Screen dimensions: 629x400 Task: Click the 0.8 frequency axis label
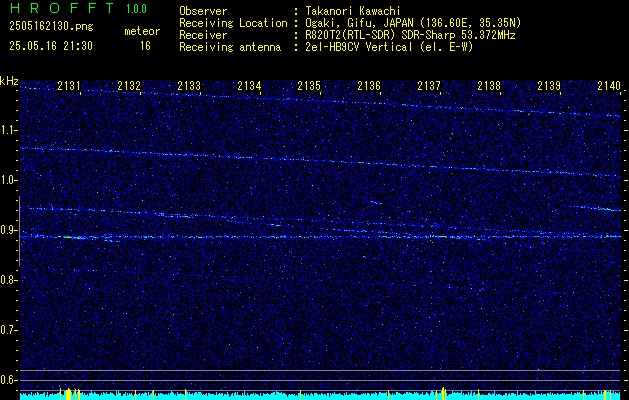click(x=8, y=280)
